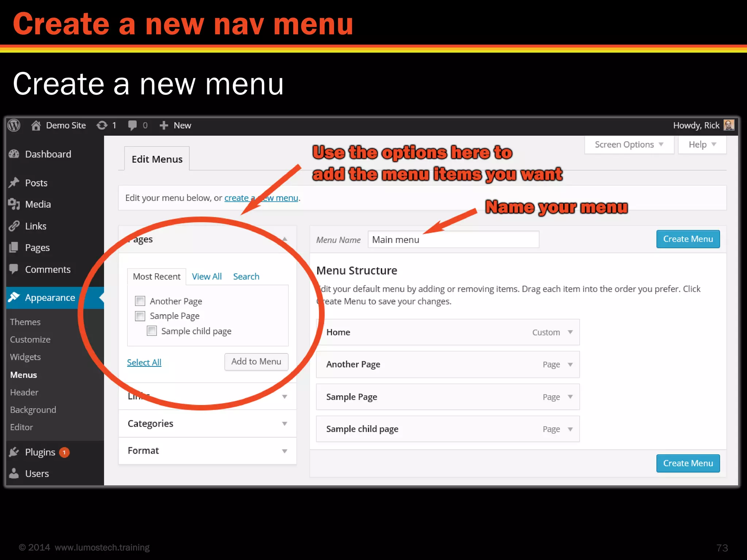Expand the Sample Page menu item arrow
Screen dimensions: 747x560
(570, 397)
